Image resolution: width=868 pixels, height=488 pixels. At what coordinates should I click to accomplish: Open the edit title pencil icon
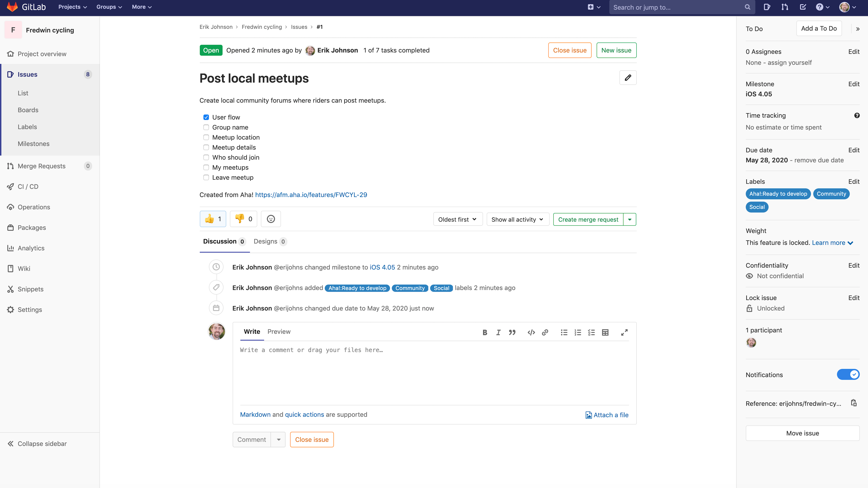click(x=628, y=77)
